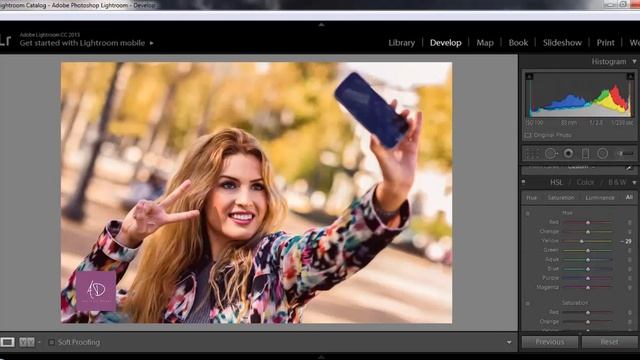The image size is (640, 360).
Task: Click the histogram graph
Action: 580,95
